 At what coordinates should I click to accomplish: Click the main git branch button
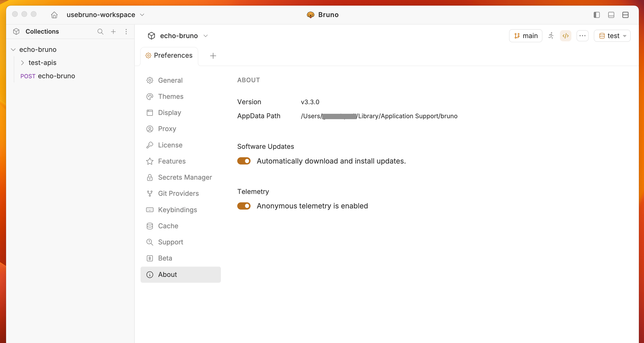tap(526, 36)
